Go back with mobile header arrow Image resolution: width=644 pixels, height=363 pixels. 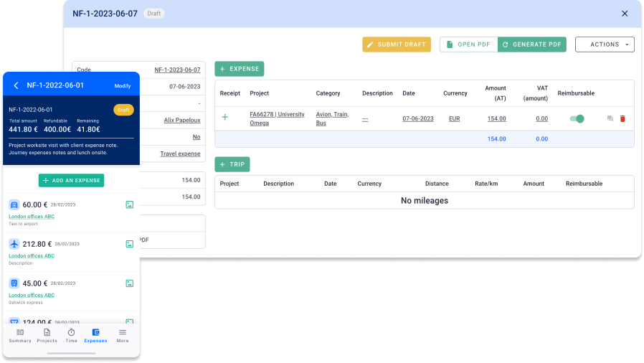click(16, 85)
